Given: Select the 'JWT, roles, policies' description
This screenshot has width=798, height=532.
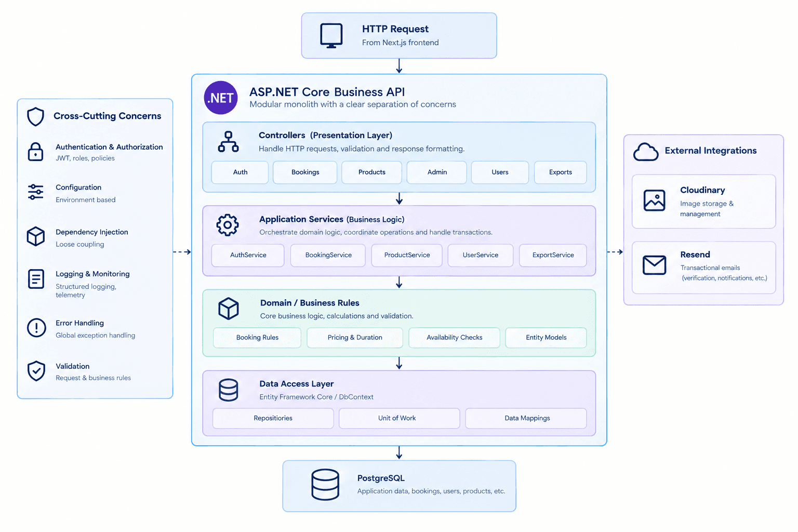Looking at the screenshot, I should [85, 158].
